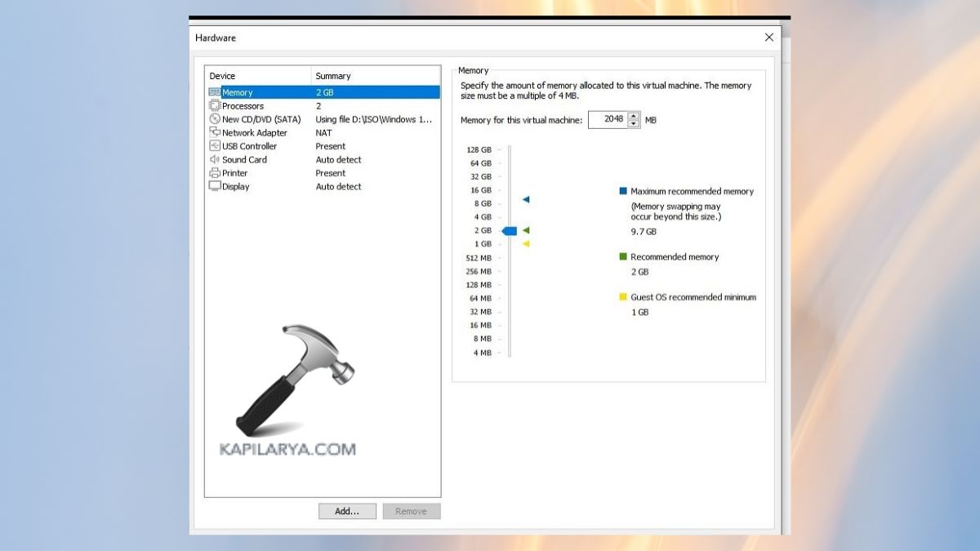Click the Add... button
980x551 pixels.
click(x=347, y=511)
